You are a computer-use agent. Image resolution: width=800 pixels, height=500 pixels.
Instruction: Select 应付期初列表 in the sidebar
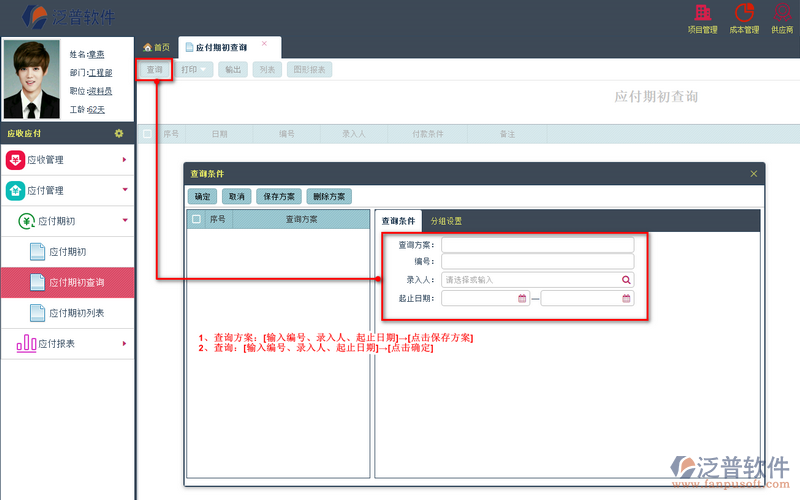coord(76,313)
